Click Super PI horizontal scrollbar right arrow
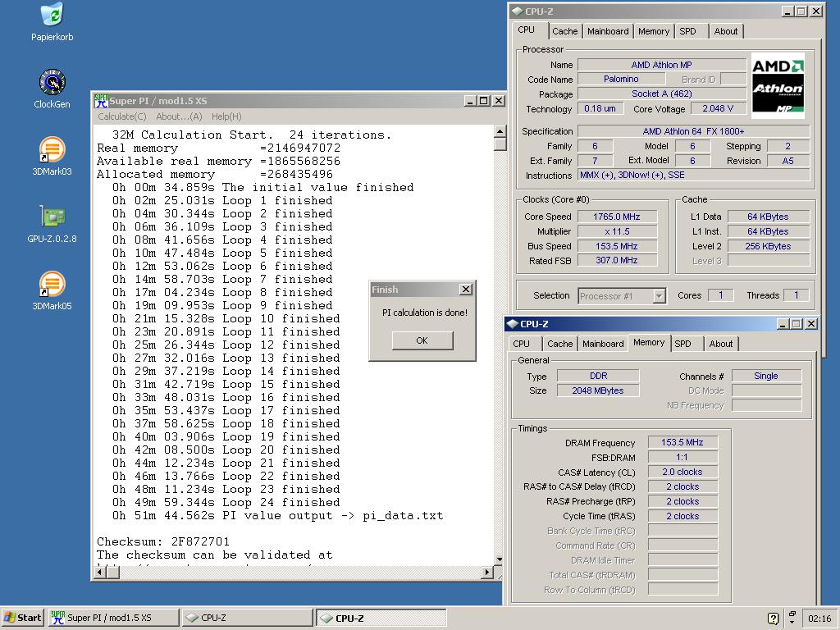 486,572
